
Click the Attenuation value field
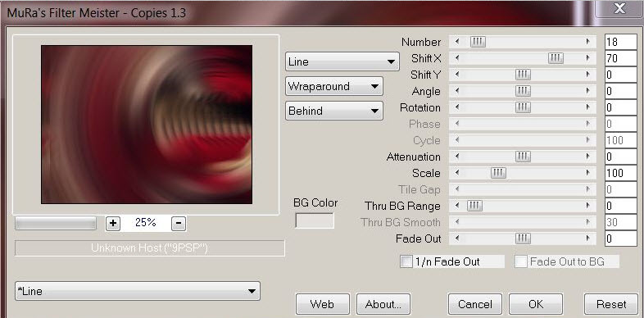point(620,157)
